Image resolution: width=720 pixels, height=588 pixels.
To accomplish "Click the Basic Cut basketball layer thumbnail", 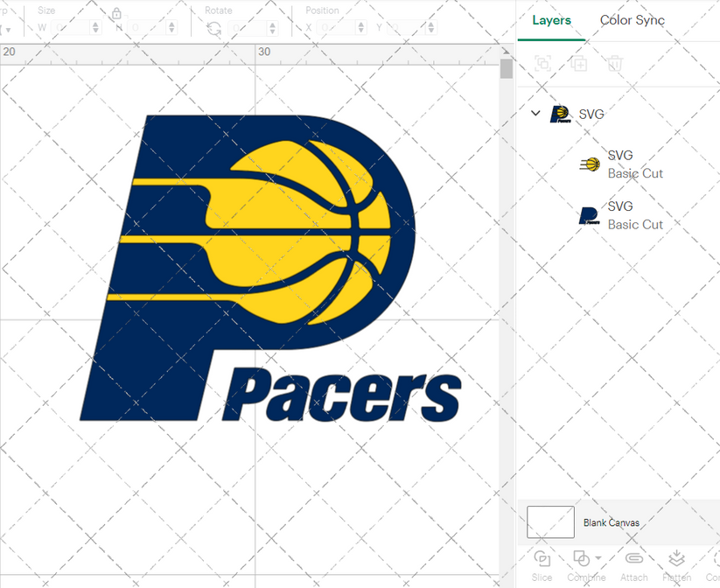I will click(588, 162).
